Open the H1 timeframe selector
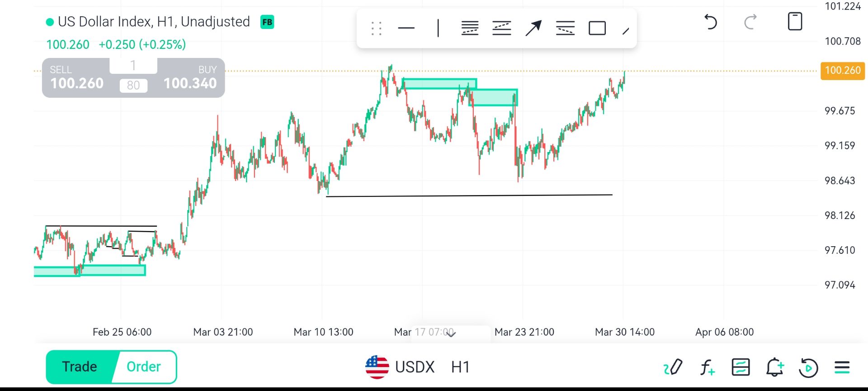The image size is (868, 391). [x=460, y=367]
